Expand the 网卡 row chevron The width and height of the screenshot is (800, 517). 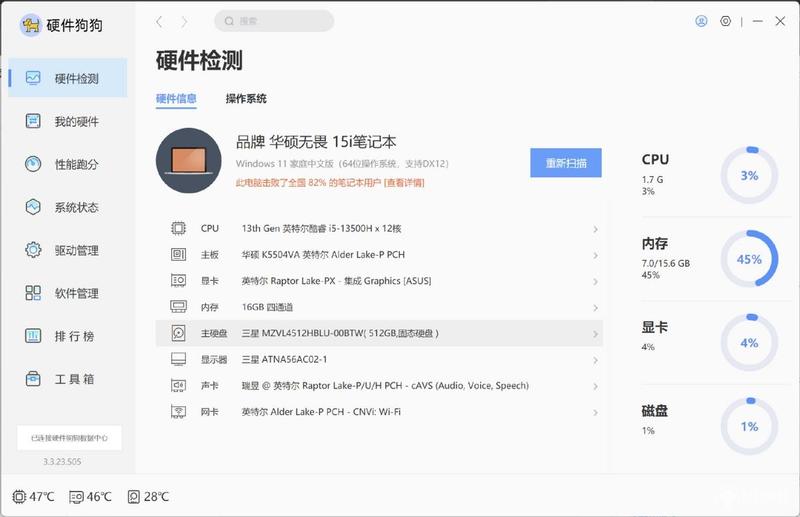[595, 412]
